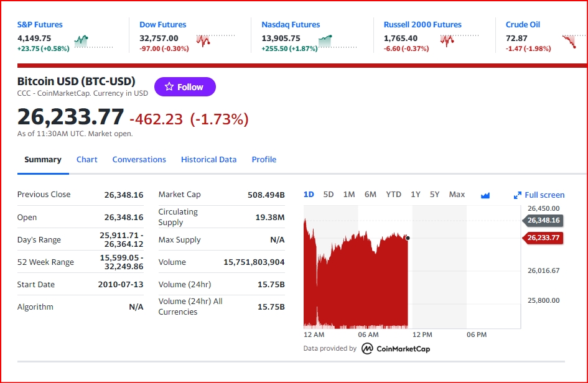588x383 pixels.
Task: Click the Volume value 15,751,803,904
Action: tap(254, 262)
